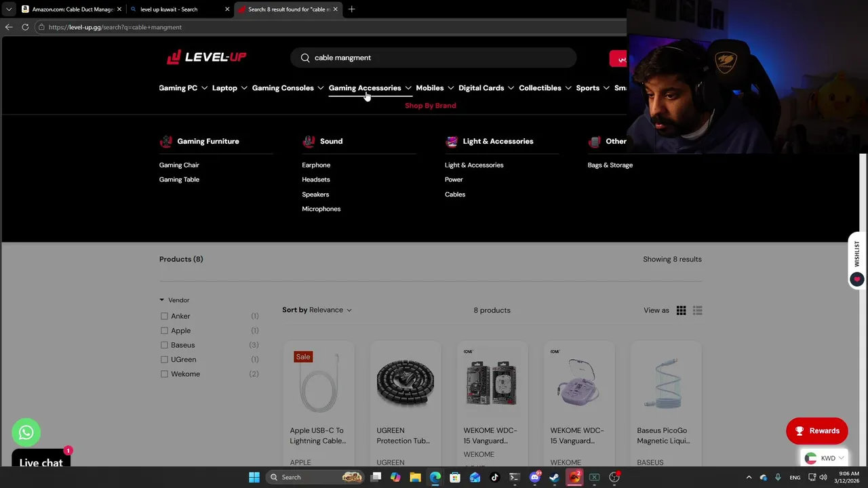This screenshot has width=868, height=488.
Task: Open the Microphones link
Action: [x=321, y=209]
